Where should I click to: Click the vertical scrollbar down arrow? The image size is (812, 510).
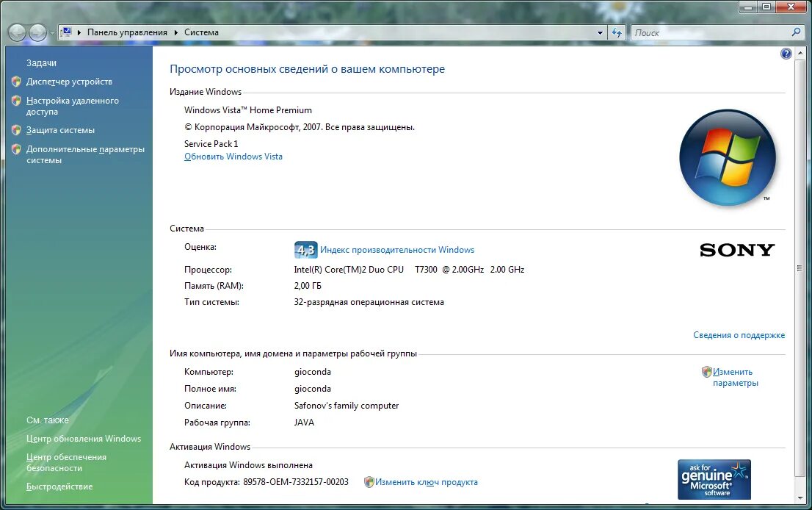pos(800,498)
